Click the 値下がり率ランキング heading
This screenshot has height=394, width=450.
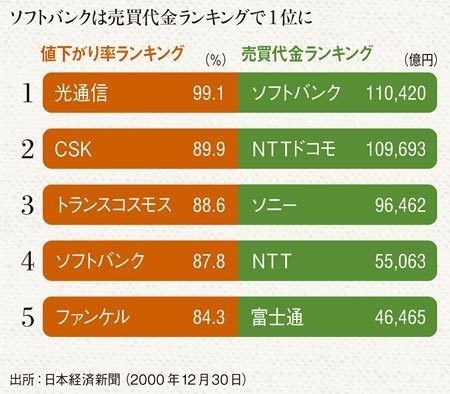click(112, 54)
